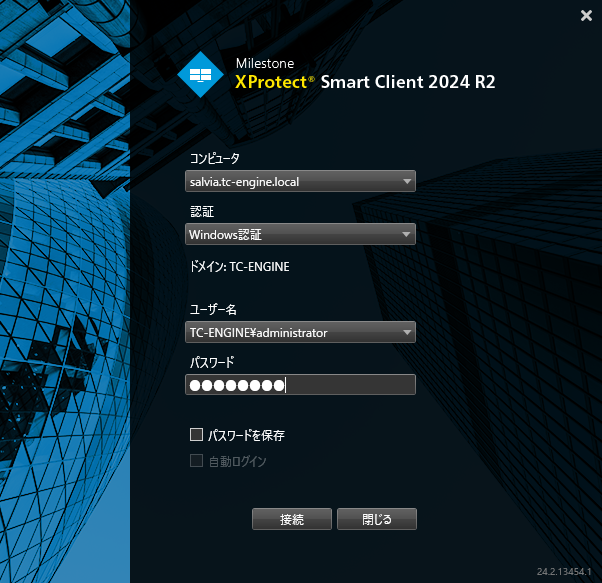Open the ユーザー名 dropdown arrow
Image resolution: width=602 pixels, height=583 pixels.
pos(407,332)
